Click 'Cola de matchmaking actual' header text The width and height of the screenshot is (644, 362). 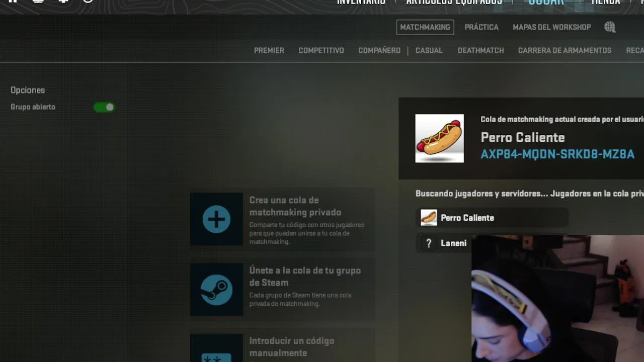pyautogui.click(x=562, y=119)
